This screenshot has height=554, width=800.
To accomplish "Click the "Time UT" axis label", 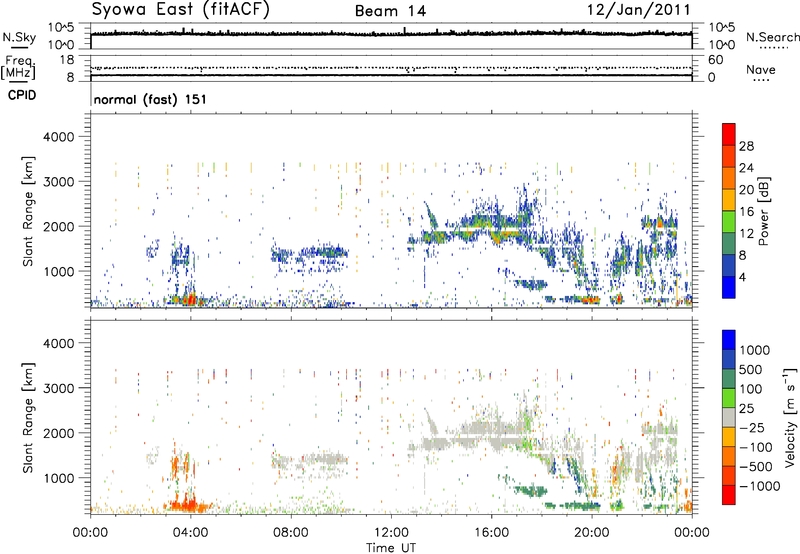I will [391, 548].
